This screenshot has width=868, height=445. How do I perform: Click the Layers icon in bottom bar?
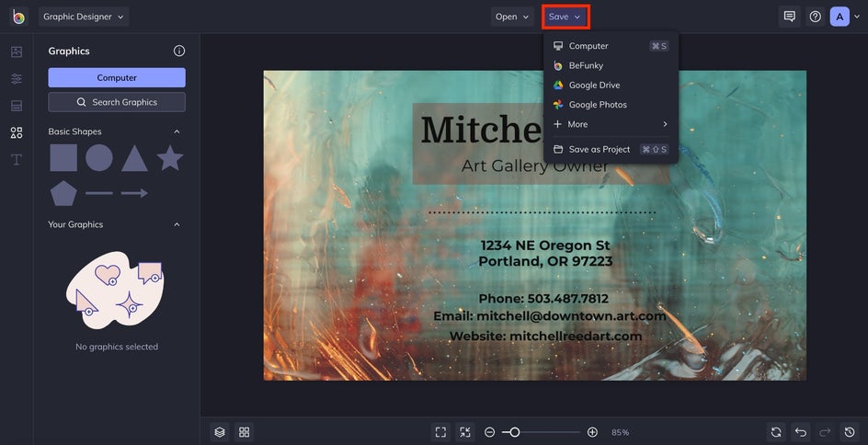pyautogui.click(x=220, y=432)
